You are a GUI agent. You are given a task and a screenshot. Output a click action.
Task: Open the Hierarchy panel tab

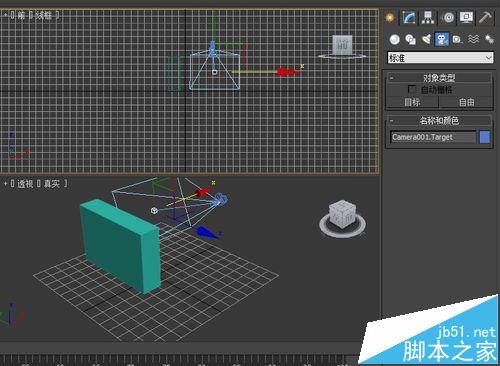point(428,17)
